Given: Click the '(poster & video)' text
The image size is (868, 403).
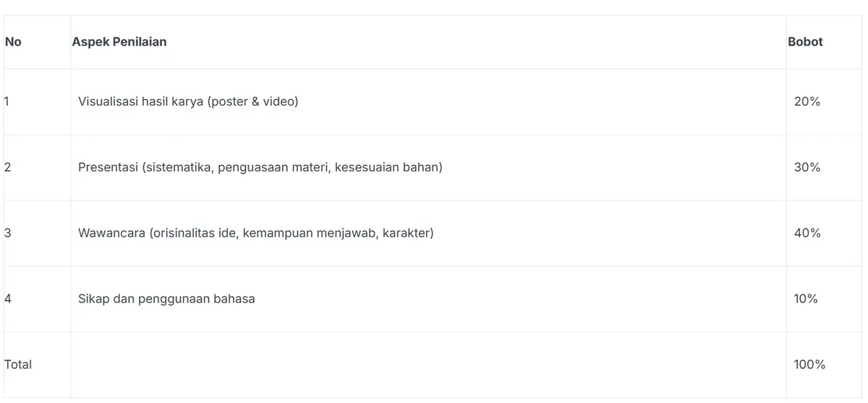Looking at the screenshot, I should pos(252,101).
